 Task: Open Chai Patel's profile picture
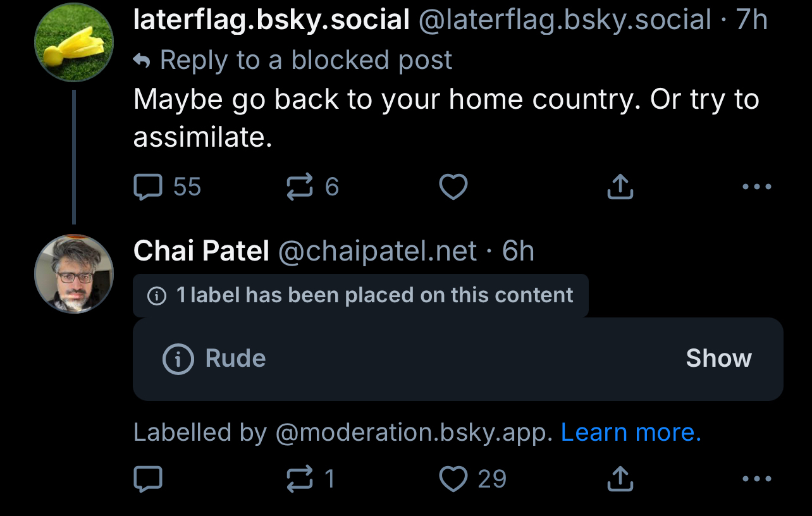click(x=74, y=274)
